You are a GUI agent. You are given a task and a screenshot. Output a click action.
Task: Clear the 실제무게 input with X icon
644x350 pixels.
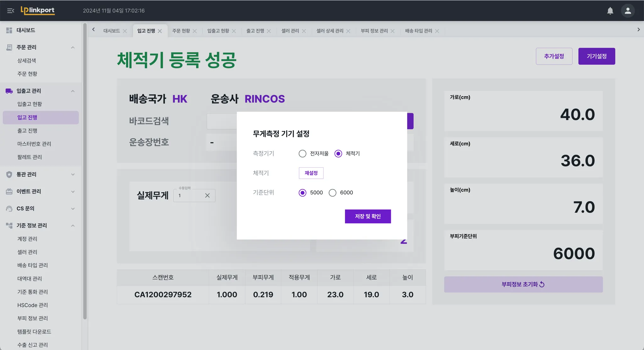click(x=207, y=196)
